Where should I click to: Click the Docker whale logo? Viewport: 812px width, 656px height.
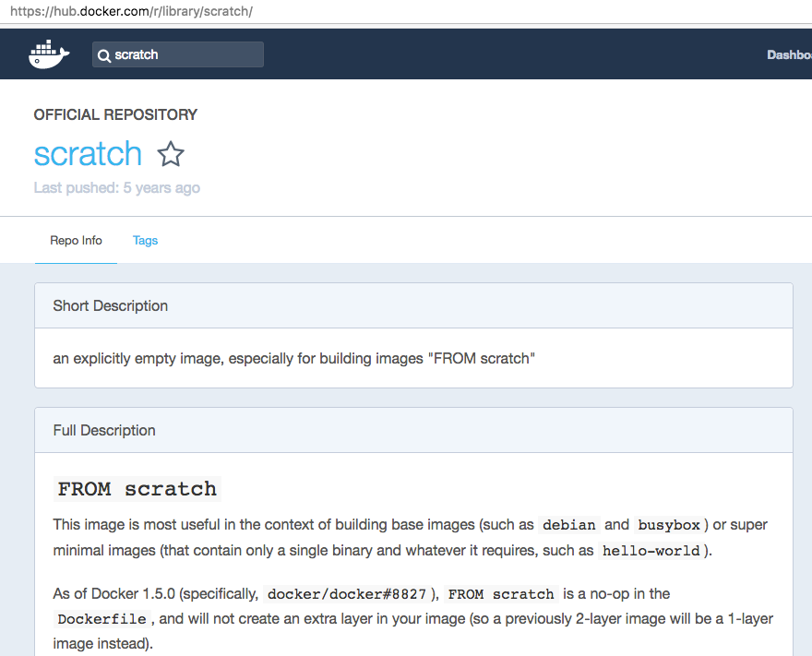click(x=49, y=54)
